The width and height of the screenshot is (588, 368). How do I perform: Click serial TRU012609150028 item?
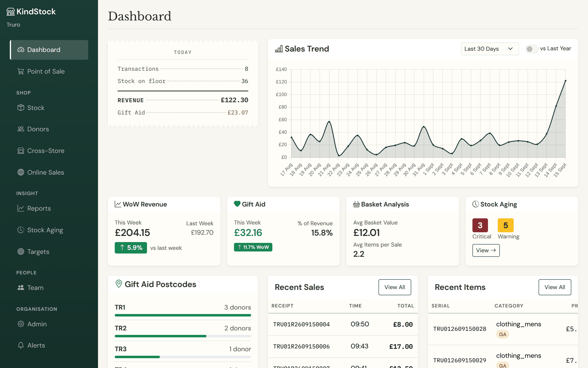[x=460, y=329]
